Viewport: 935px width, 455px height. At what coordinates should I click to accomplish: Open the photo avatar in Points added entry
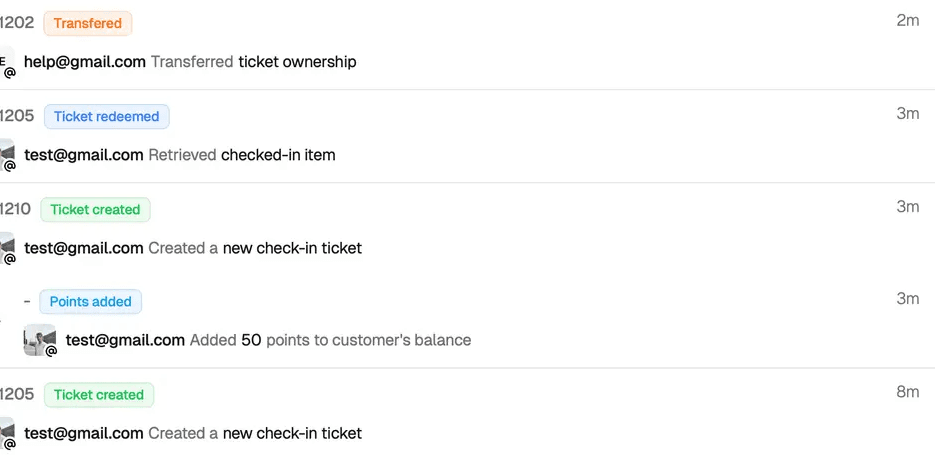40,341
